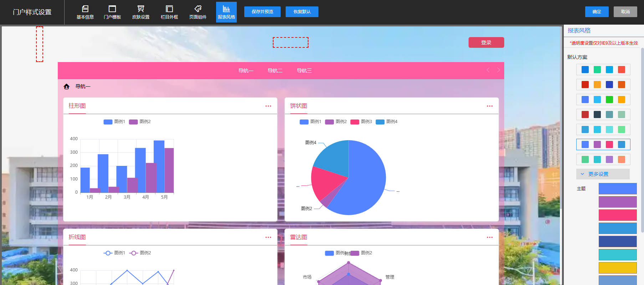Pick the pink theme color swatch
The image size is (644, 285).
click(617, 215)
